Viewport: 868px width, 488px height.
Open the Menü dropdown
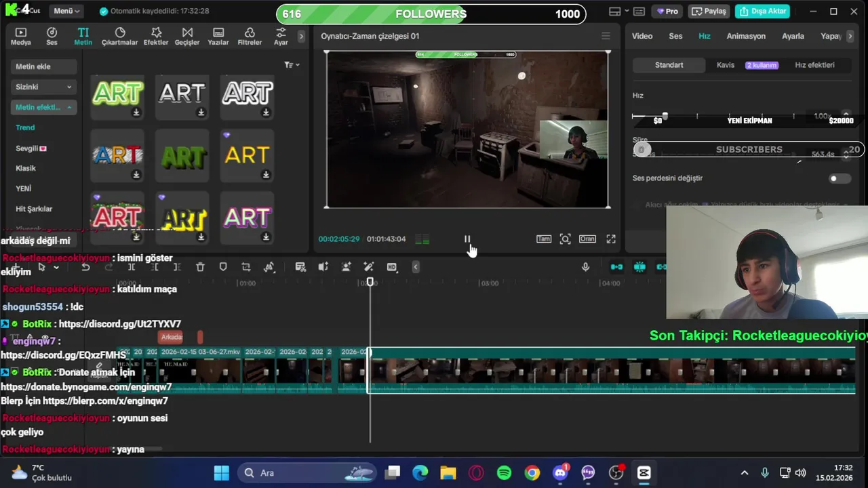66,11
